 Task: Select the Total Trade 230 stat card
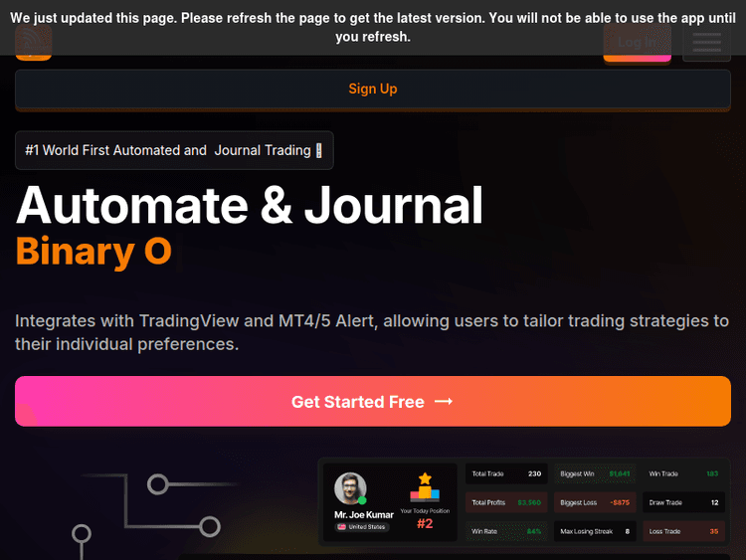506,473
